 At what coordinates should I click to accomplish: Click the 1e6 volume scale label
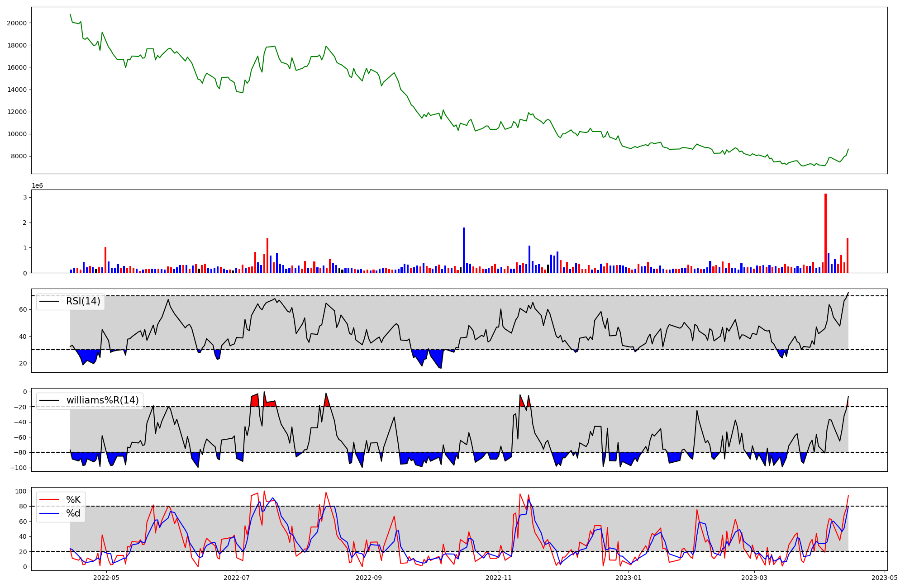pos(37,185)
